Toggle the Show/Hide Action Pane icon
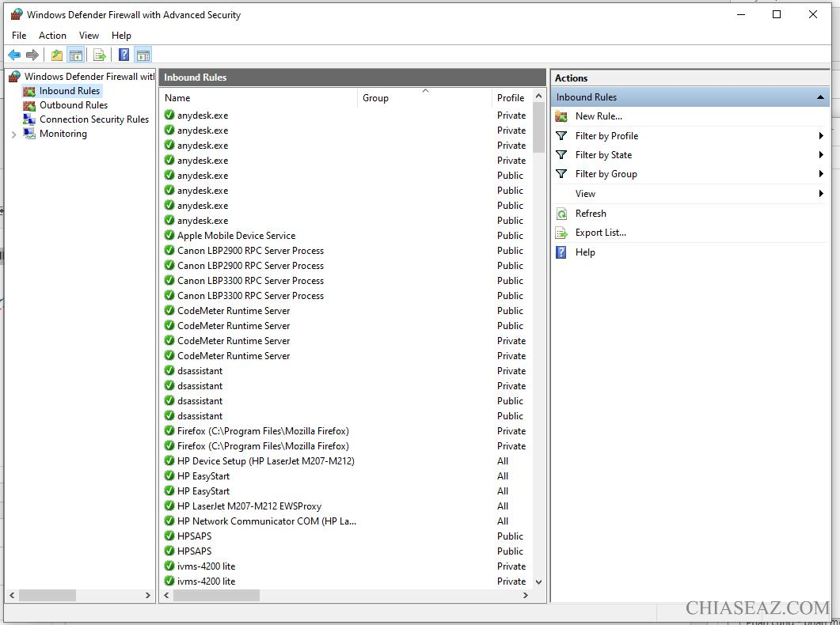The width and height of the screenshot is (840, 625). (143, 55)
